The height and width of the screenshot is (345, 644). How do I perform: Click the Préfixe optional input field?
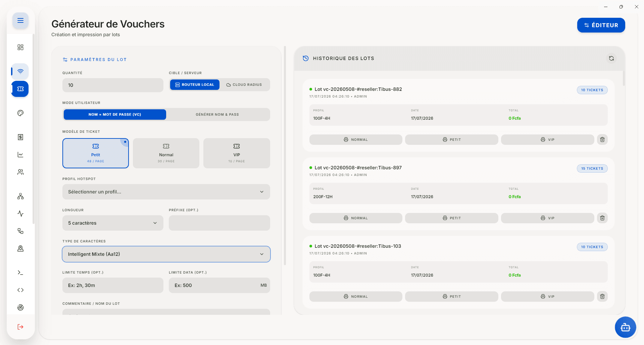[219, 223]
